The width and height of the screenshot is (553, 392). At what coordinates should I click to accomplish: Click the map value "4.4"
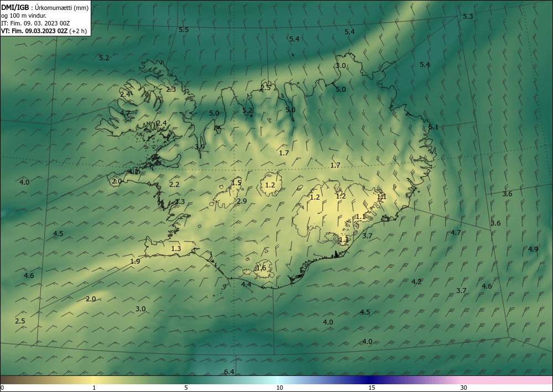[x=246, y=284]
